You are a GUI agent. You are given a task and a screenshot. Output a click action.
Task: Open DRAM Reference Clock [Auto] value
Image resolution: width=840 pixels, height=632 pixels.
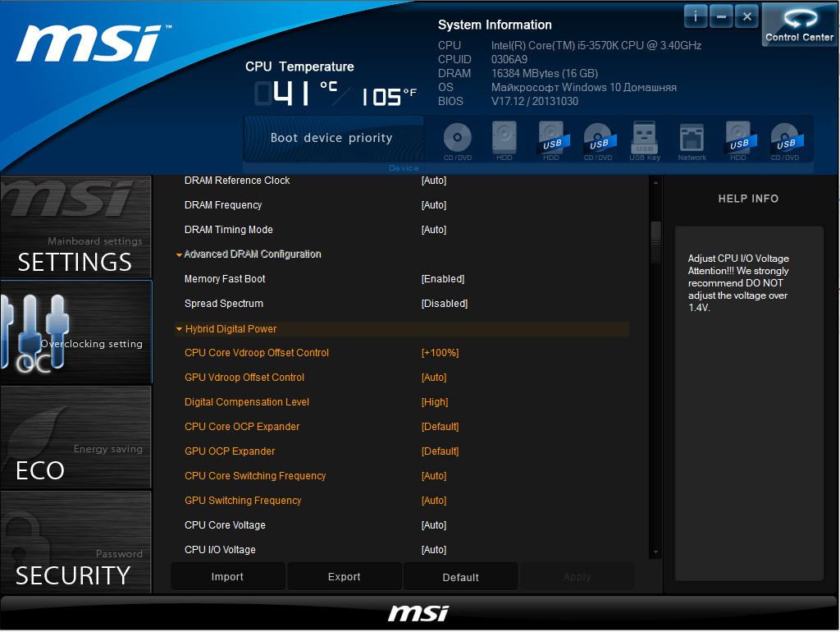434,181
